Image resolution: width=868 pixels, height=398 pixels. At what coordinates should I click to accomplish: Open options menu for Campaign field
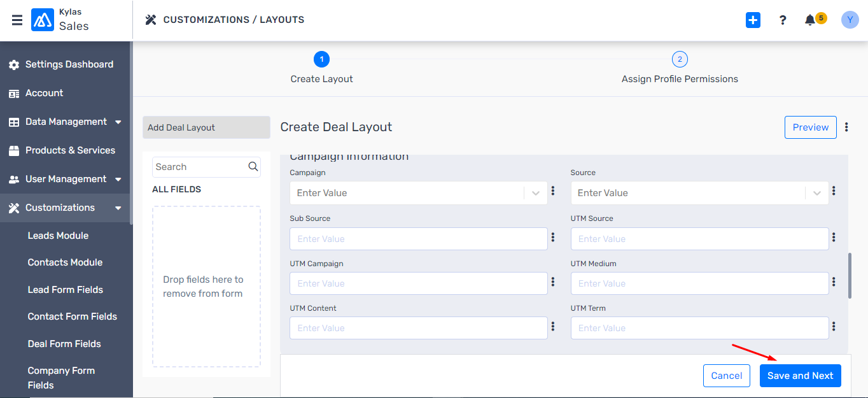point(553,190)
